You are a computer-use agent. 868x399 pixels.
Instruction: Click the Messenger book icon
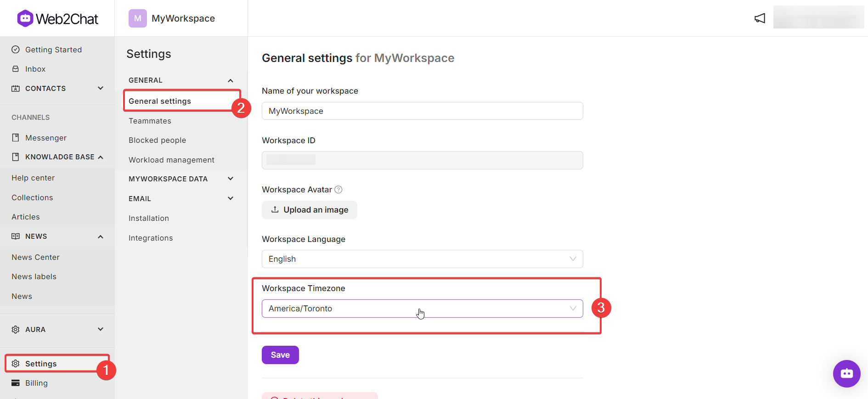(x=16, y=138)
